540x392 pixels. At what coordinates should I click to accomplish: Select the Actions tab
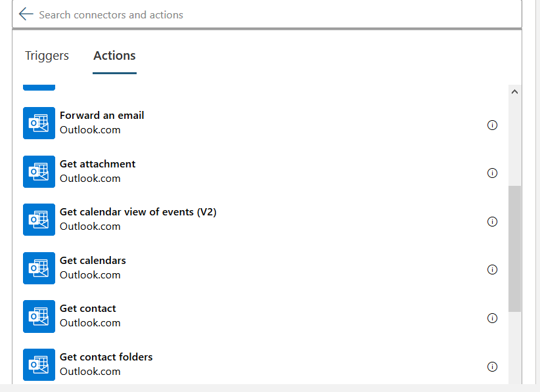coord(114,56)
